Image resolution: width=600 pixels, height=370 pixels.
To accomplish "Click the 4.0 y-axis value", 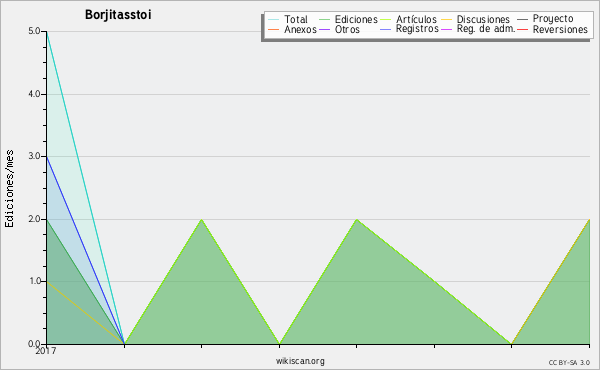I will (34, 94).
